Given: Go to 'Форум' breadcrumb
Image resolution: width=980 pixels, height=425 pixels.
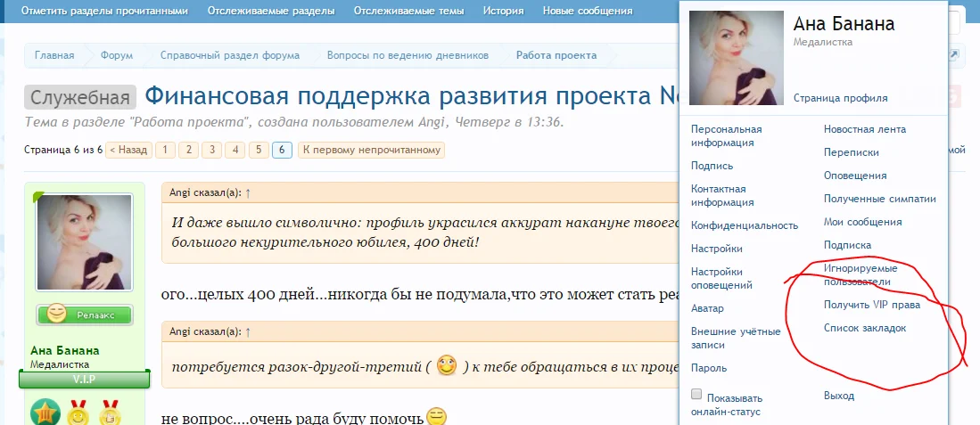Looking at the screenshot, I should coord(117,55).
